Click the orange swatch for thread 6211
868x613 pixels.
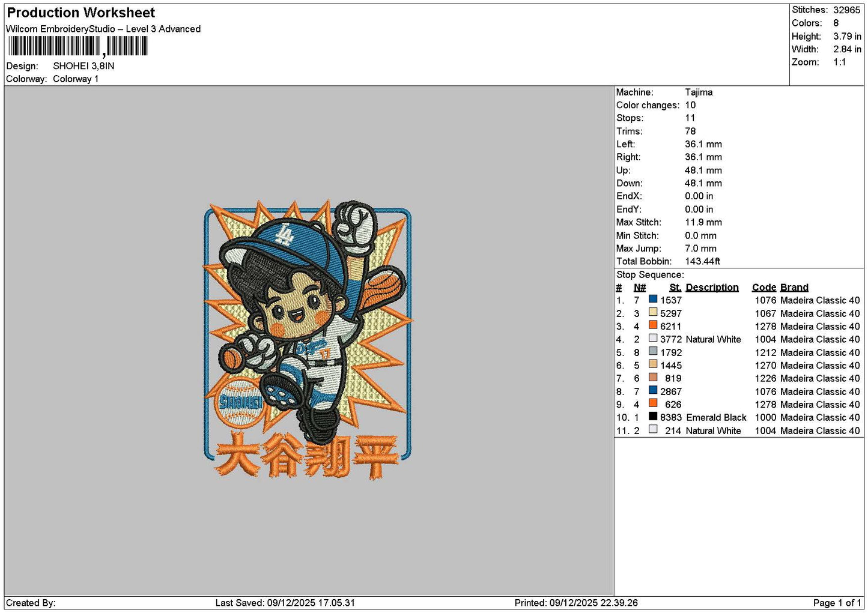coord(653,325)
